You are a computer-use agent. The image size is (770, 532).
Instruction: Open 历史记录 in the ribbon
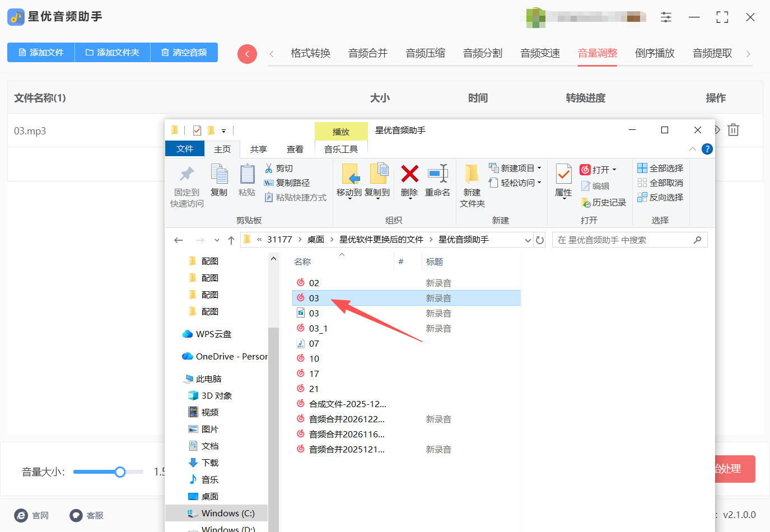pyautogui.click(x=604, y=202)
